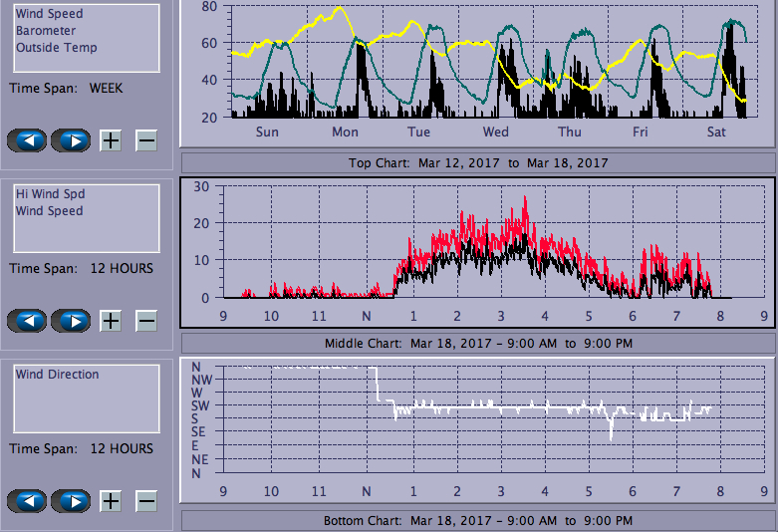778x532 pixels.
Task: Click the minus button in the Hi Wind Spd panel
Action: pos(146,321)
